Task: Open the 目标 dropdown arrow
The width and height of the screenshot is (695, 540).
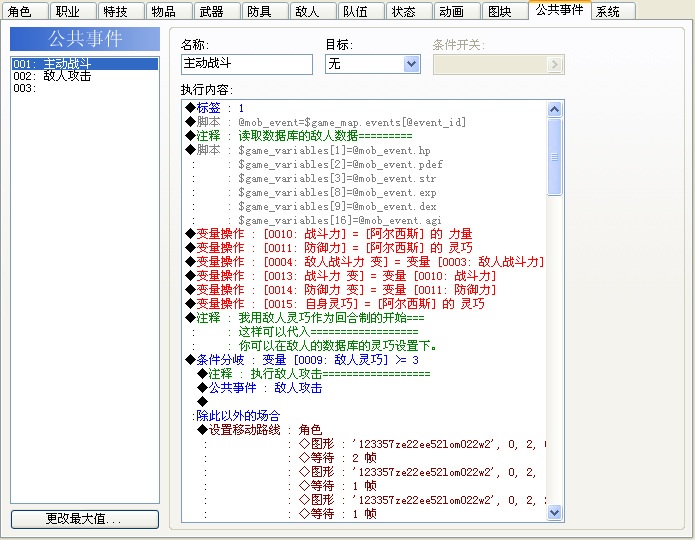Action: click(x=411, y=64)
